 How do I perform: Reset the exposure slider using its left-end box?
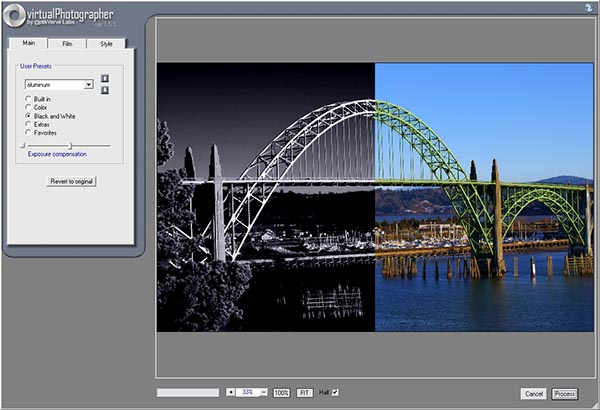point(22,146)
